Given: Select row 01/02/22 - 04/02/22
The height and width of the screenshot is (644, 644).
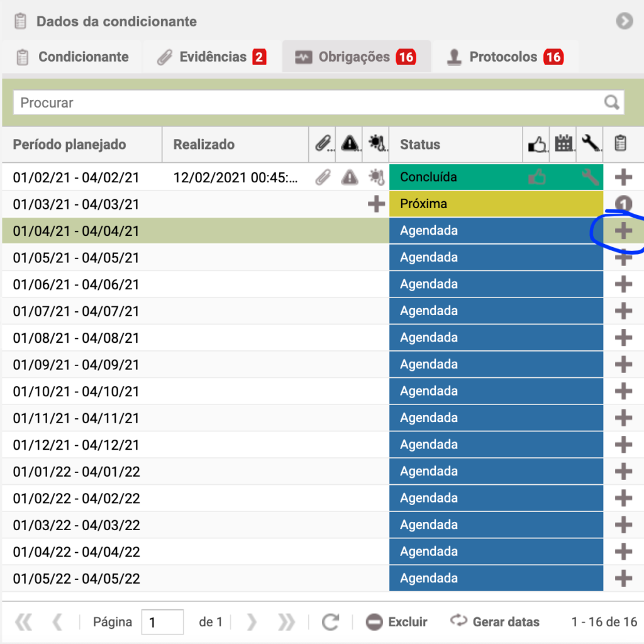Looking at the screenshot, I should 323,498.
